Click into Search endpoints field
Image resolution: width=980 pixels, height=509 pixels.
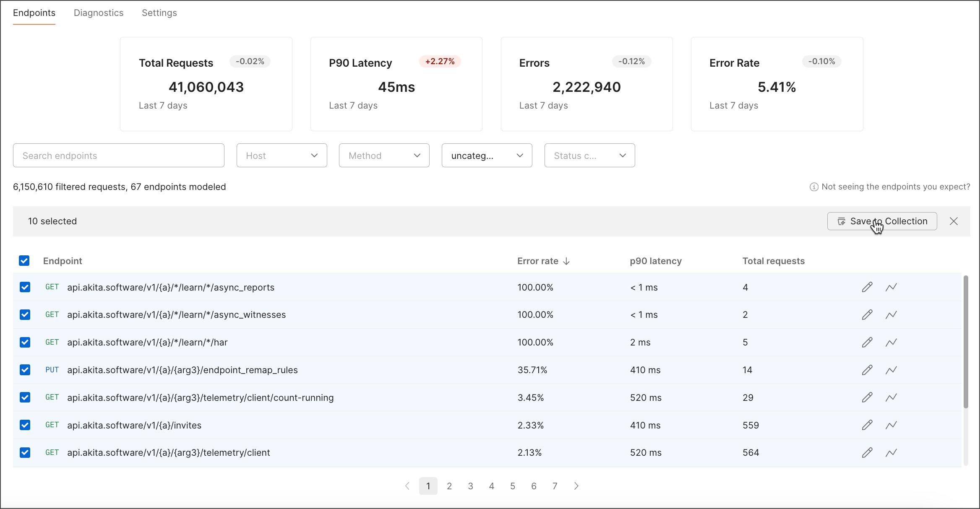click(119, 156)
